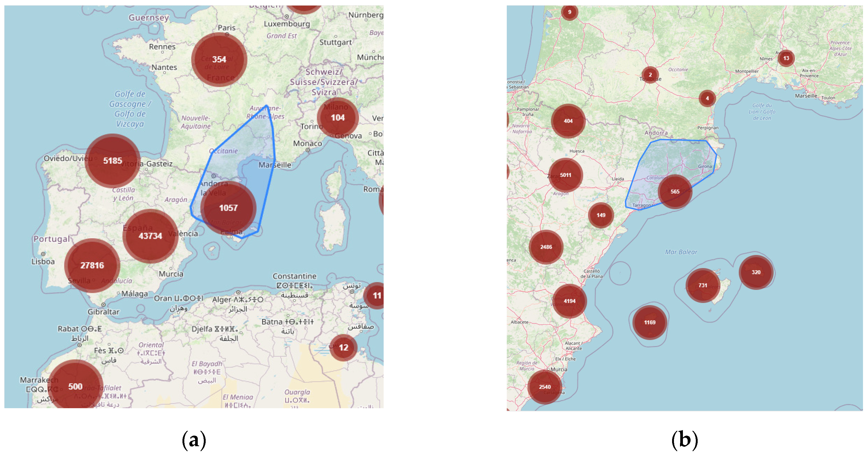Click the 4194 cluster near Valencia
Screen dimensions: 868x457
[570, 301]
